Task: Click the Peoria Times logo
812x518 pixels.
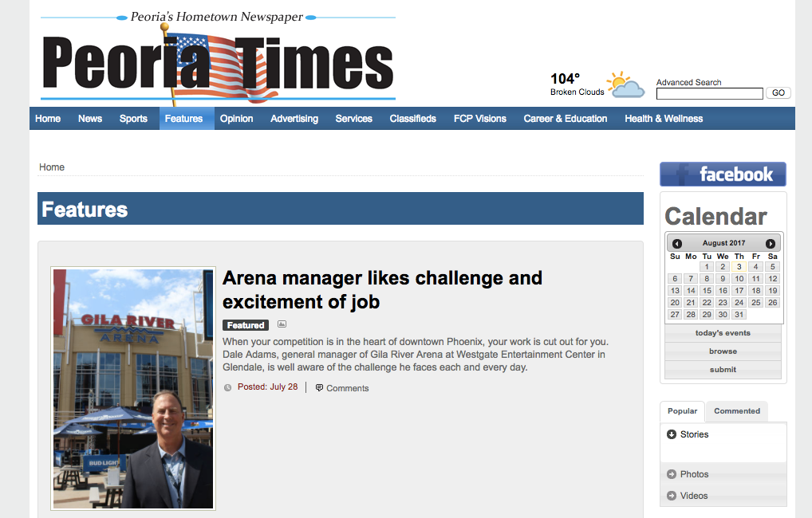Action: pyautogui.click(x=218, y=58)
